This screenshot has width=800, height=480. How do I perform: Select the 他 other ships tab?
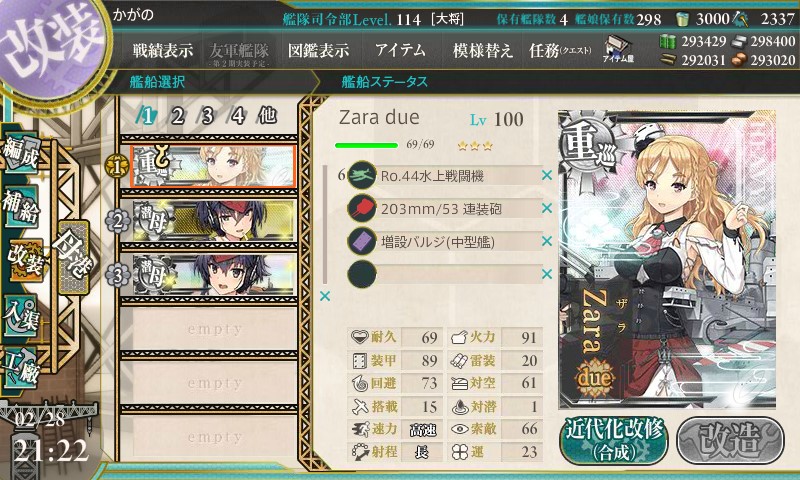267,116
